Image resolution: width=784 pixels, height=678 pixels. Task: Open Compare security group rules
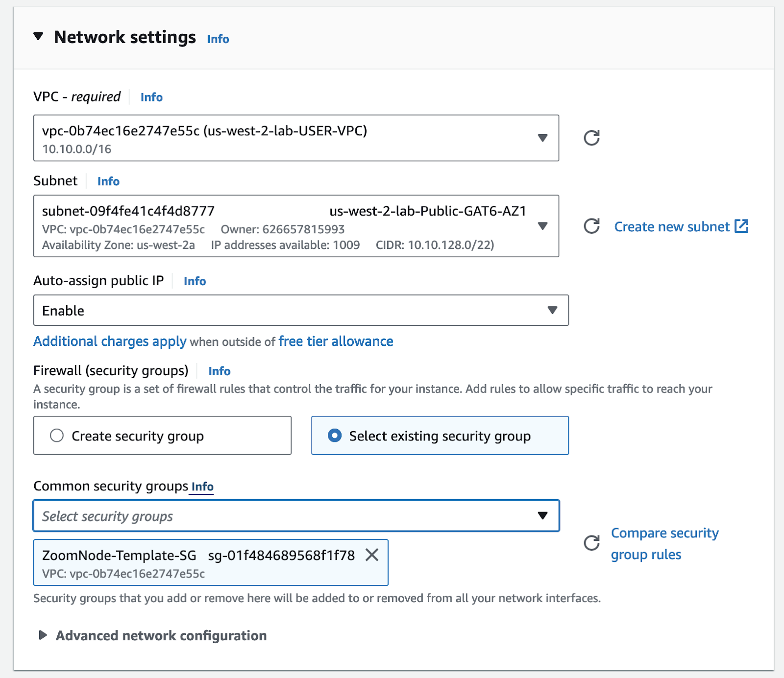[x=664, y=543]
